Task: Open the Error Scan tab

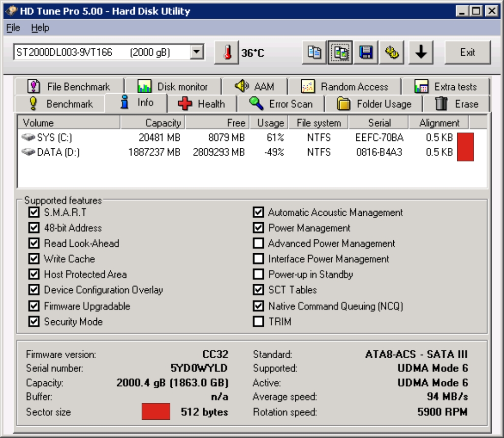Action: point(281,103)
